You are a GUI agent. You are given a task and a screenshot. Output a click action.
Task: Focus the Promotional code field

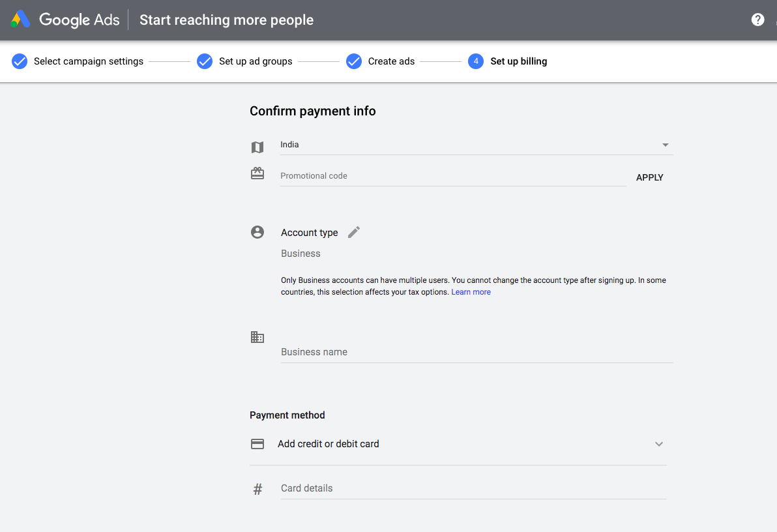452,176
